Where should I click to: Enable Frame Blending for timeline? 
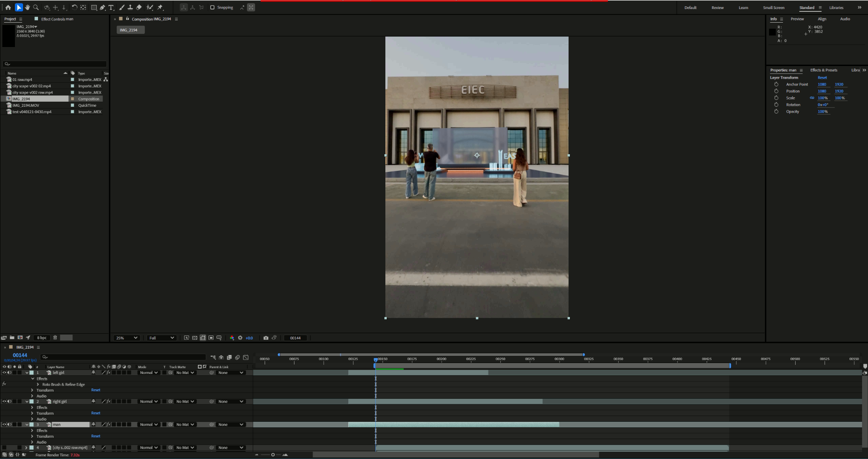click(x=229, y=357)
